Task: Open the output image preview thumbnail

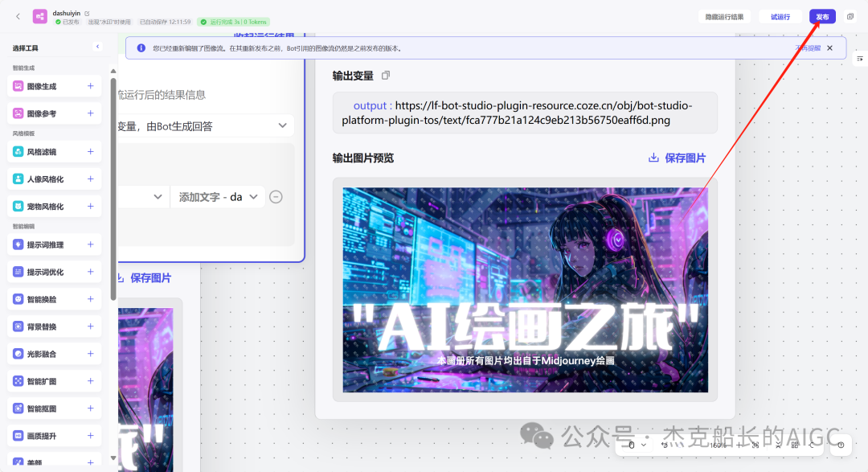Action: 525,289
